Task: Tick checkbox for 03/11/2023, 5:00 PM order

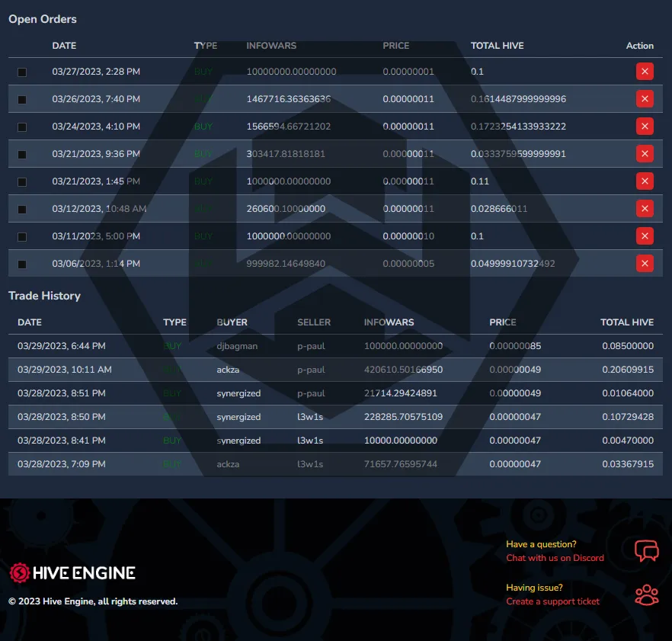Action: pyautogui.click(x=22, y=237)
